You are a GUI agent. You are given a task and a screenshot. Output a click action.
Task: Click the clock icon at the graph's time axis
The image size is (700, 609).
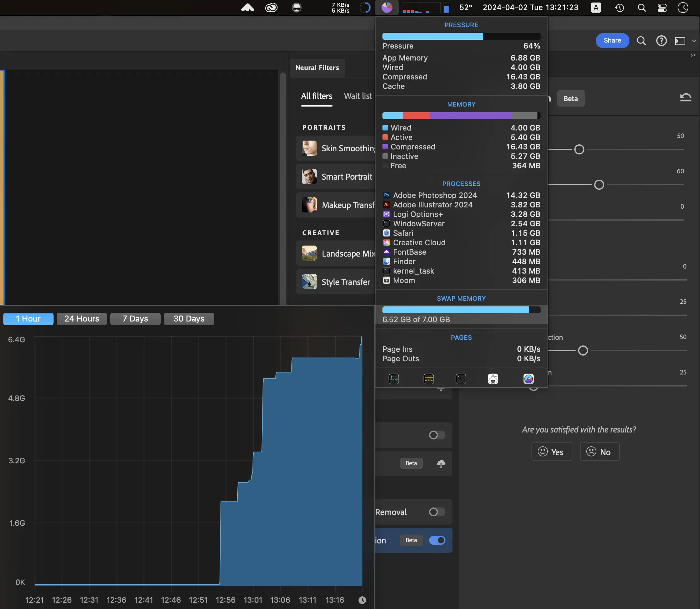click(x=362, y=600)
